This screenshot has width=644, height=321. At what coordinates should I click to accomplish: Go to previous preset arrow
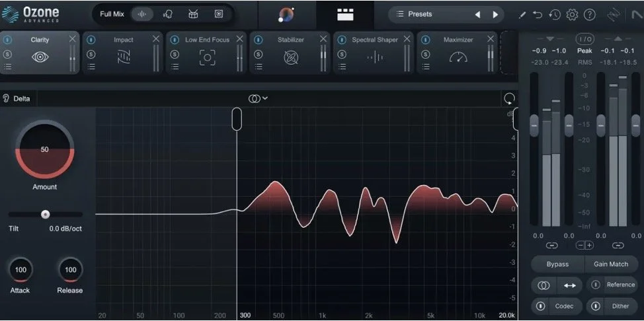click(477, 15)
